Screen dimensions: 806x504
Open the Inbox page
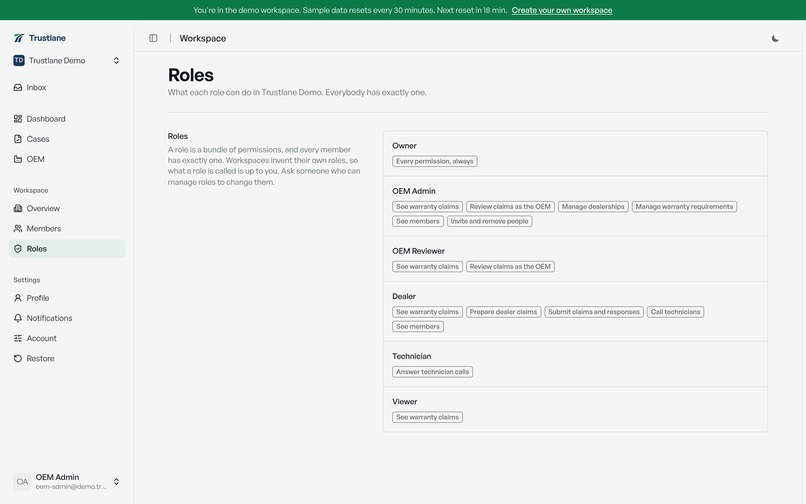[67, 87]
